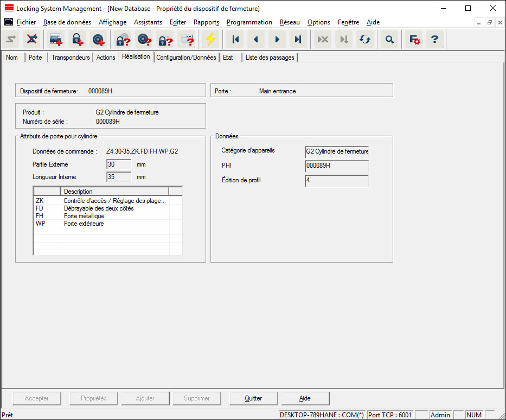Click the Aide button at bottom
This screenshot has width=506, height=420.
pyautogui.click(x=305, y=398)
